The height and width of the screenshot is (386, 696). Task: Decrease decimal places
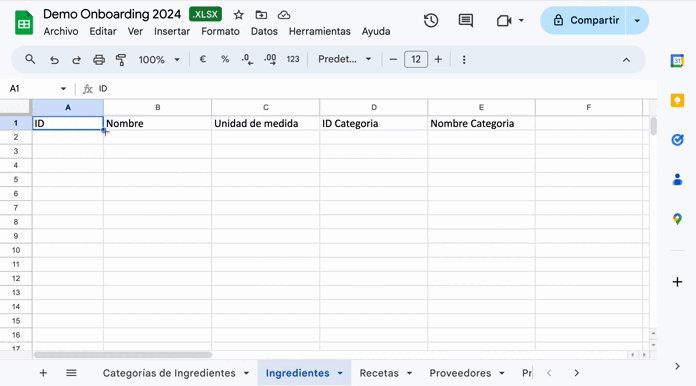click(247, 59)
